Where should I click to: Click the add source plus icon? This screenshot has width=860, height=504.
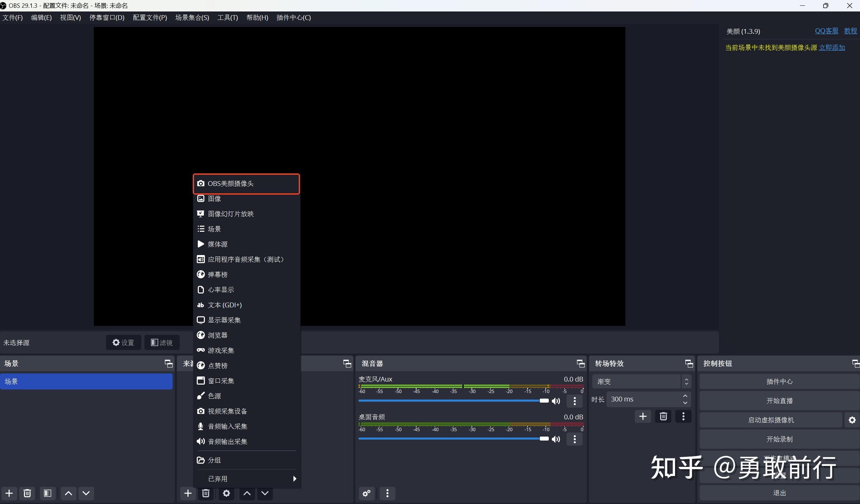pos(188,494)
